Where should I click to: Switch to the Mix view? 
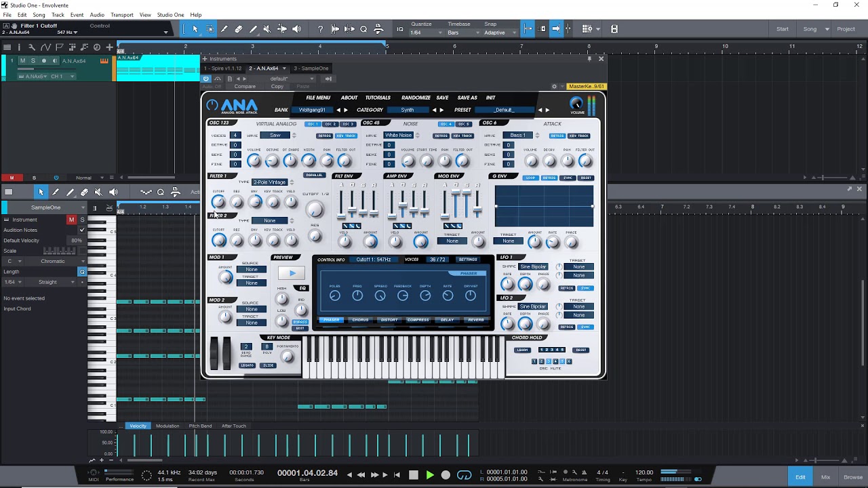point(825,477)
